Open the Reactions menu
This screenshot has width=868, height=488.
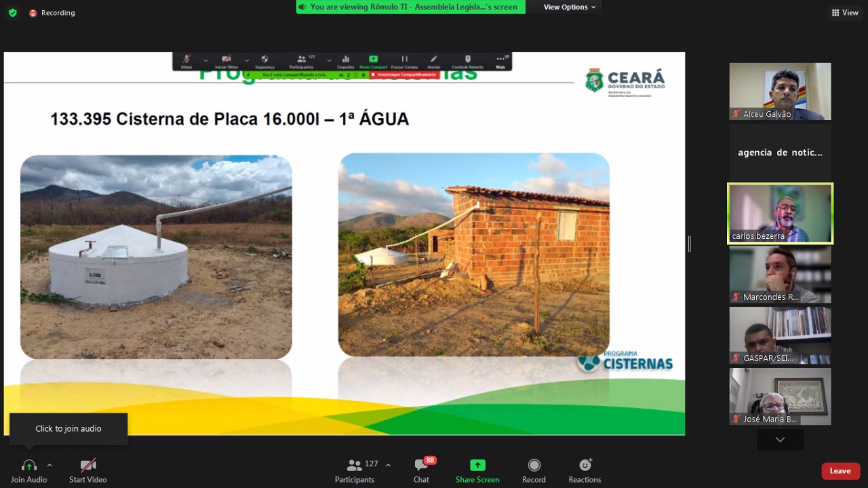[585, 466]
